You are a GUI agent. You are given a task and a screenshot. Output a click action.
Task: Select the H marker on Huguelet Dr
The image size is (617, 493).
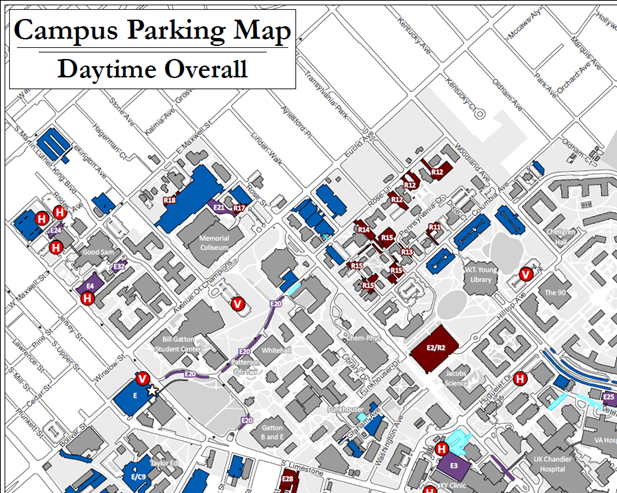click(x=520, y=379)
